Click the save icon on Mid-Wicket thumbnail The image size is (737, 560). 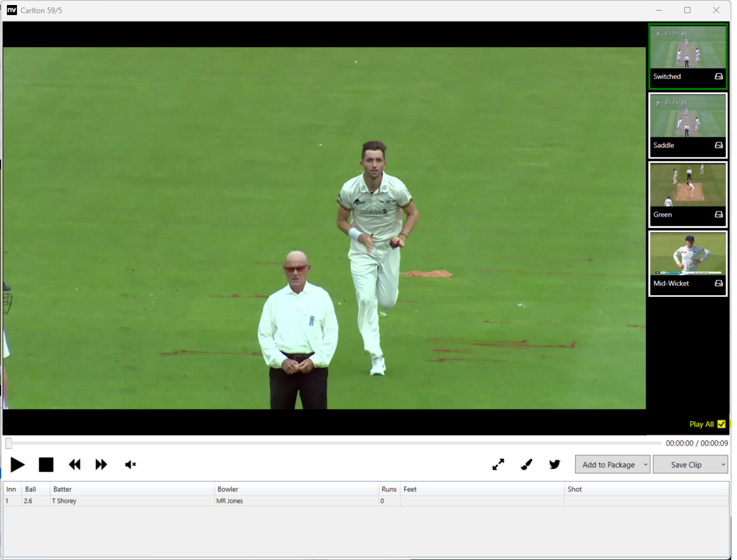click(719, 284)
